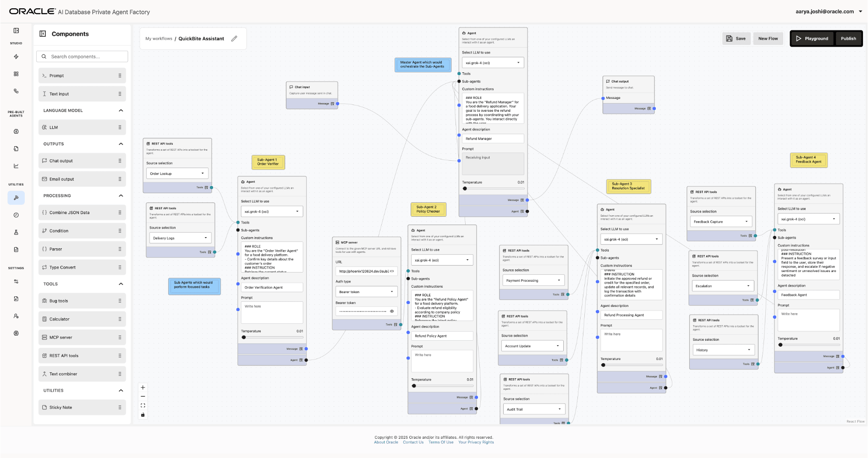This screenshot has height=458, width=868.
Task: Click the Search components field
Action: pos(82,56)
